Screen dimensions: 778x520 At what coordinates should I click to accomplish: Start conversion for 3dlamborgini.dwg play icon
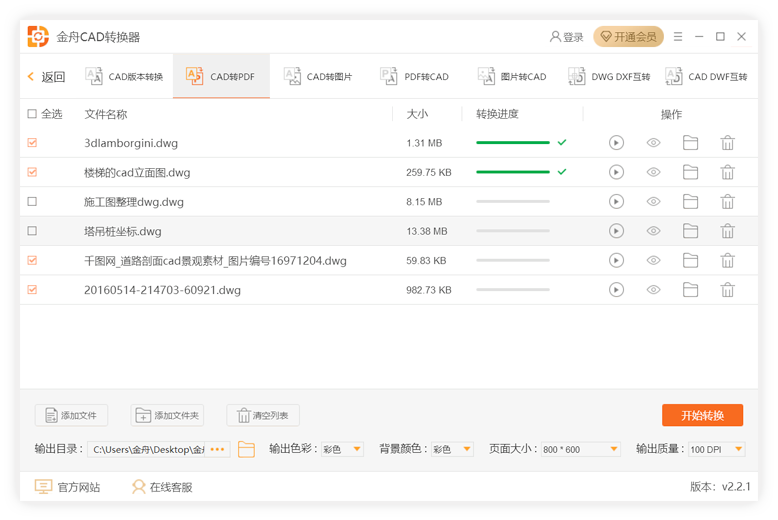coord(616,143)
